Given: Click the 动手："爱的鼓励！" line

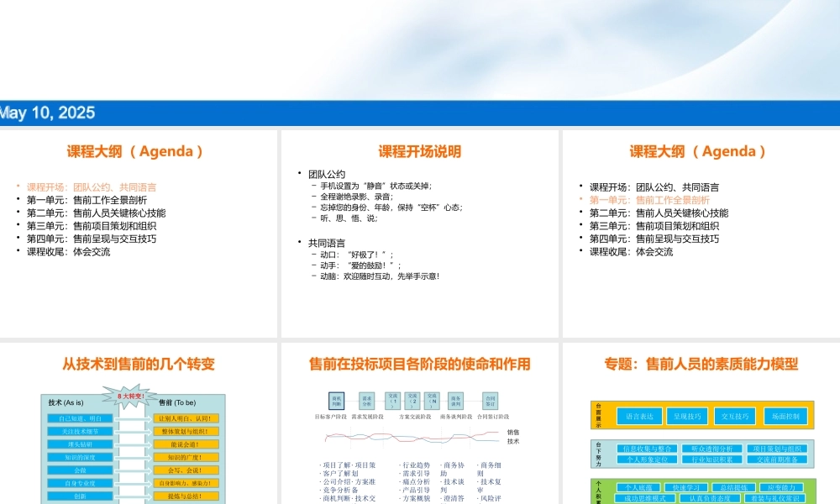Looking at the screenshot, I should click(x=360, y=265).
